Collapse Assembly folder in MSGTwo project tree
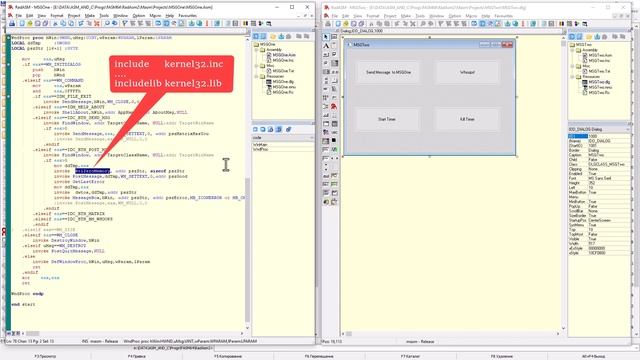640x360 pixels. tap(573, 50)
